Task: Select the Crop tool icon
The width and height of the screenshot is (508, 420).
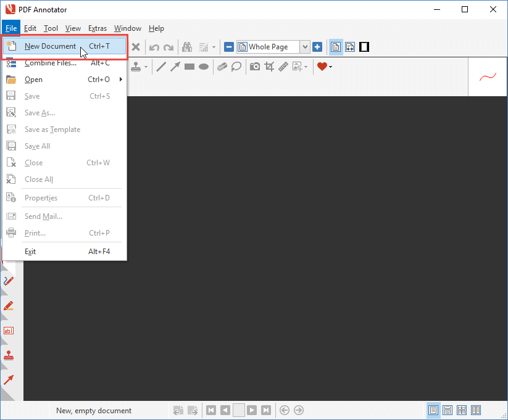Action: click(269, 67)
